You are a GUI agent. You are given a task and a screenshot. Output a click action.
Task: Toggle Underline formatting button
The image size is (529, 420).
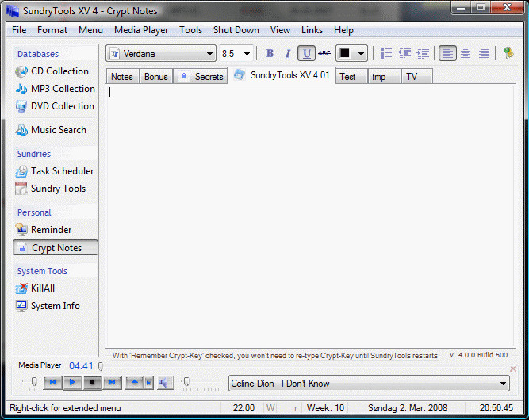[306, 53]
